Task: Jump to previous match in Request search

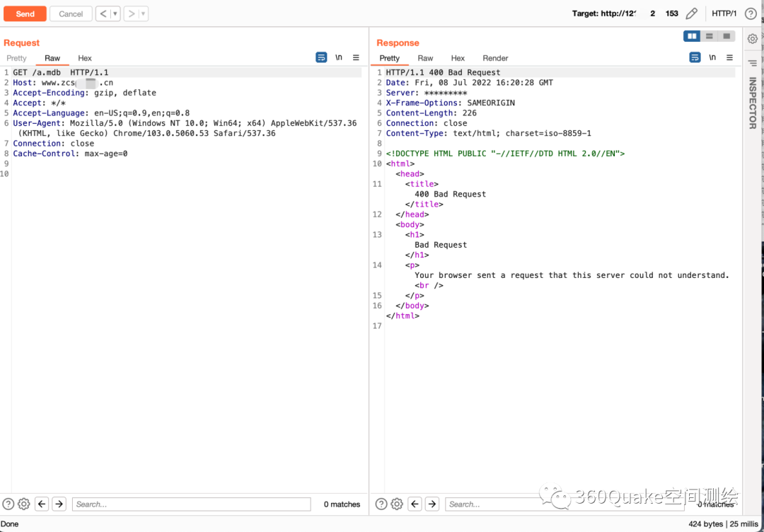Action: point(42,504)
